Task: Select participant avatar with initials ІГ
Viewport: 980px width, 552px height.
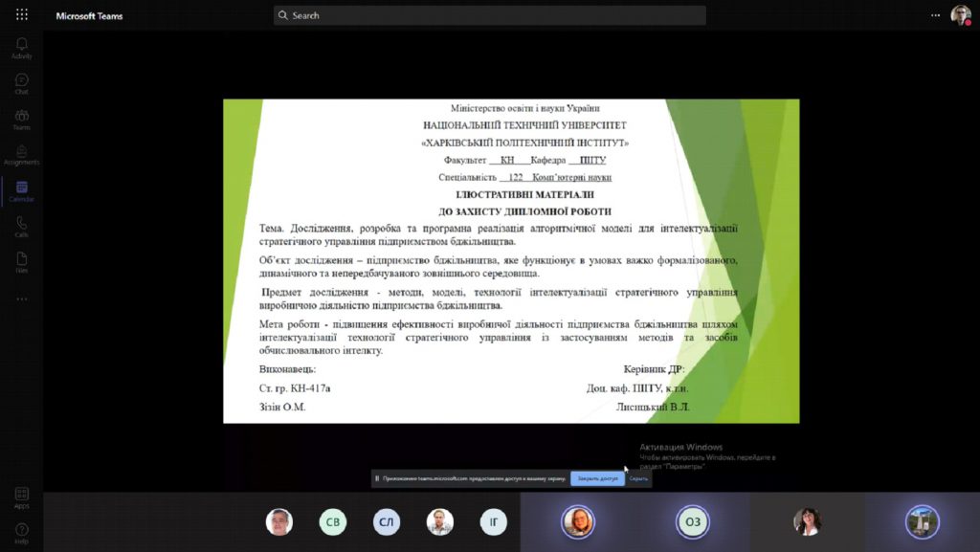Action: tap(493, 522)
